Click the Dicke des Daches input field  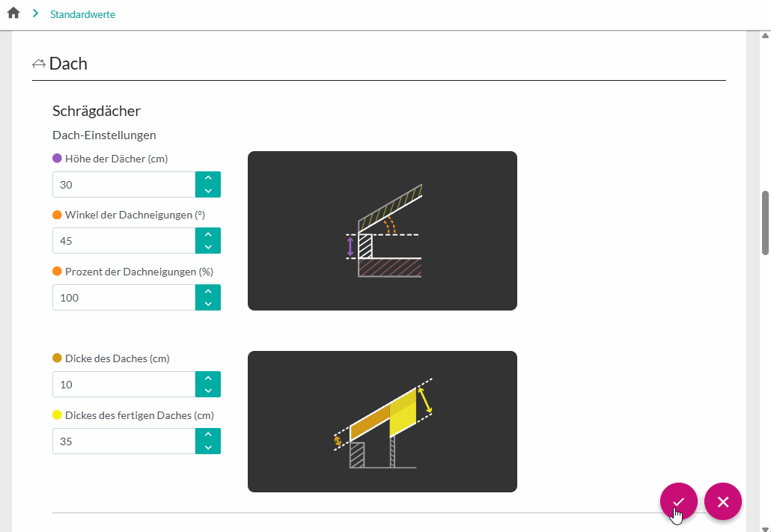click(x=124, y=385)
